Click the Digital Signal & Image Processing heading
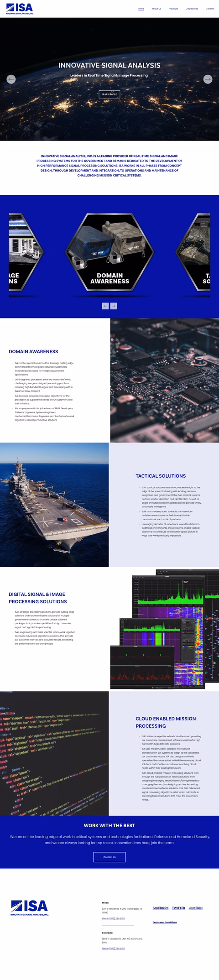 coord(38,598)
